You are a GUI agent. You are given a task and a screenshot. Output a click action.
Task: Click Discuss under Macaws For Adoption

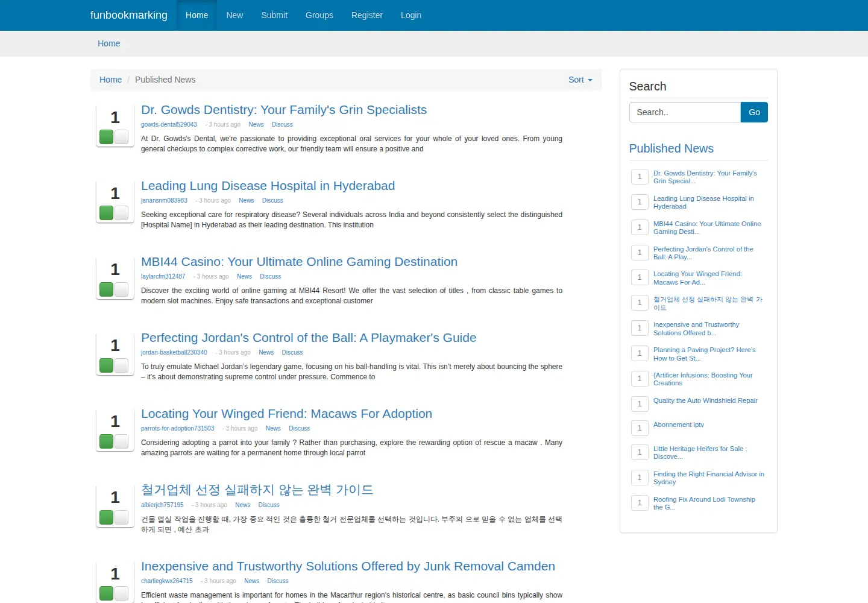[x=299, y=429]
